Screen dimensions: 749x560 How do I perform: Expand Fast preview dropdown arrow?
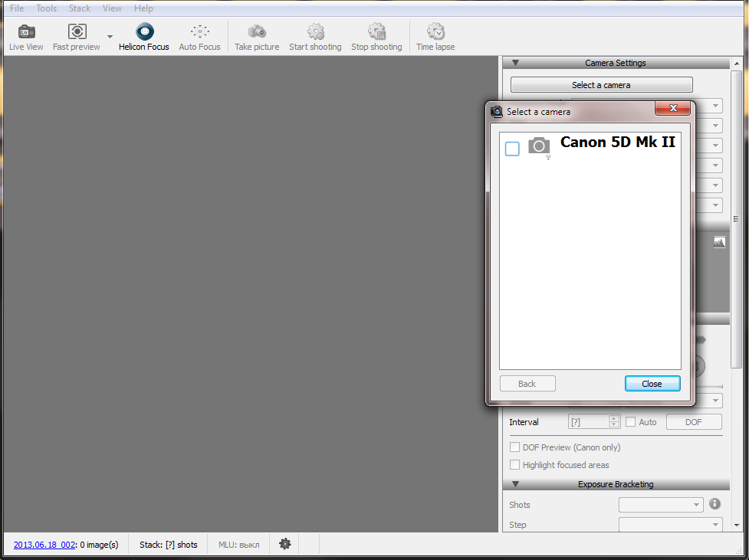coord(110,37)
